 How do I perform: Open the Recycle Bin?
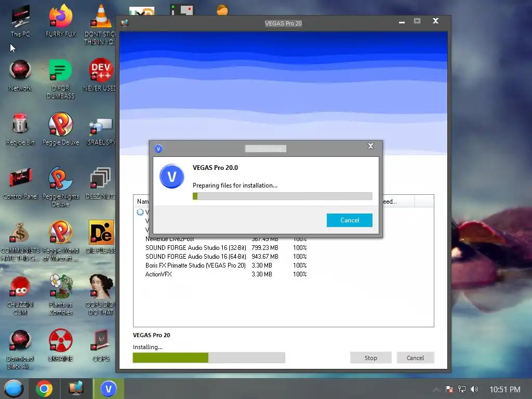(x=20, y=129)
